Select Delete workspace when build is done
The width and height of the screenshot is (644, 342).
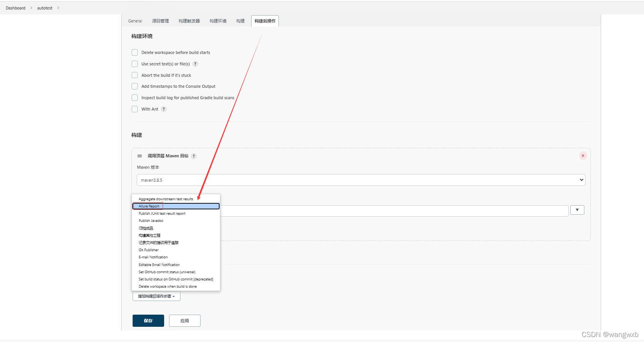pyautogui.click(x=176, y=287)
